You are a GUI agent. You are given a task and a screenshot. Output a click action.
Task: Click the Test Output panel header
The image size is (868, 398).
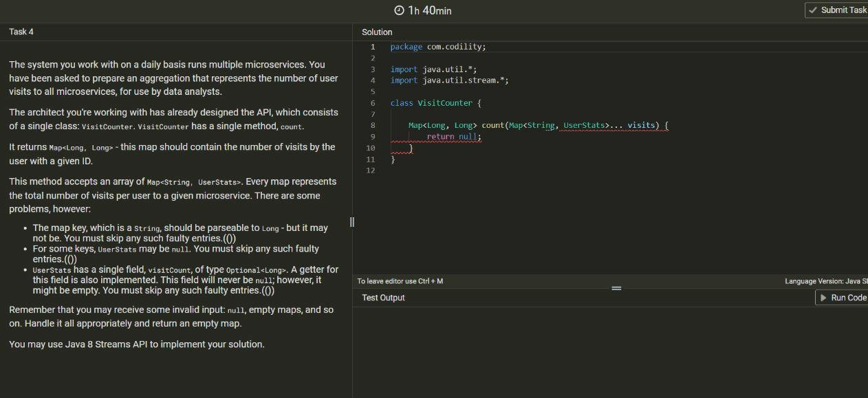(383, 298)
